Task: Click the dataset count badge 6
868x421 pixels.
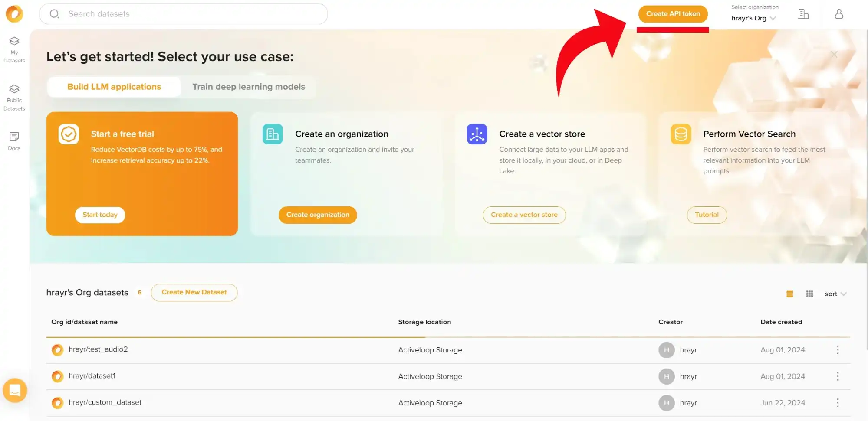Action: tap(139, 293)
